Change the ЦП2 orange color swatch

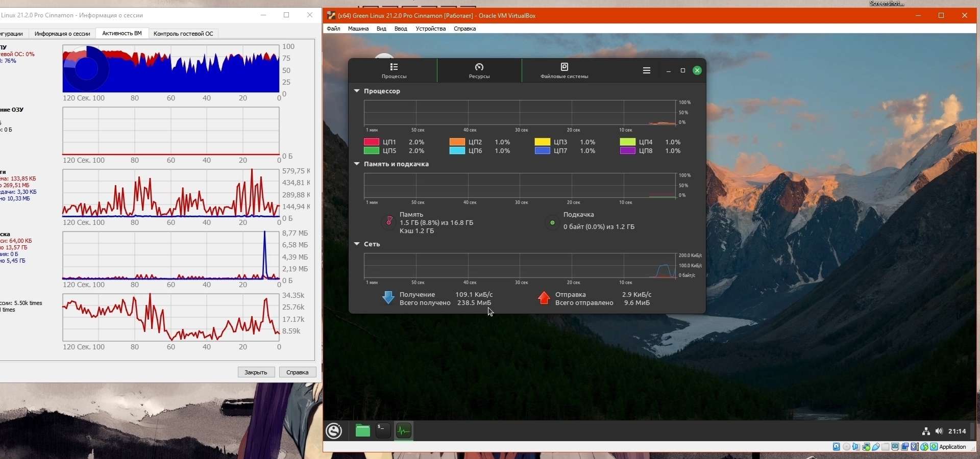click(x=457, y=142)
